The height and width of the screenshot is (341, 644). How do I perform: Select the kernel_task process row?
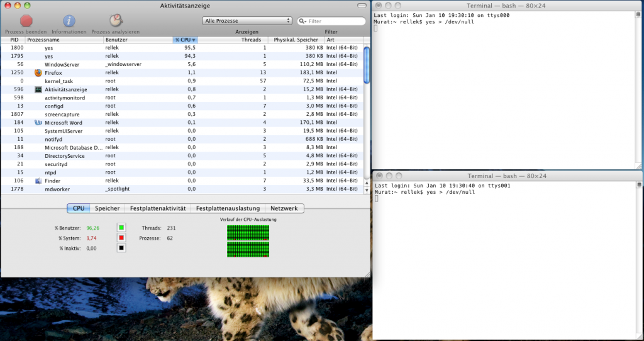182,81
